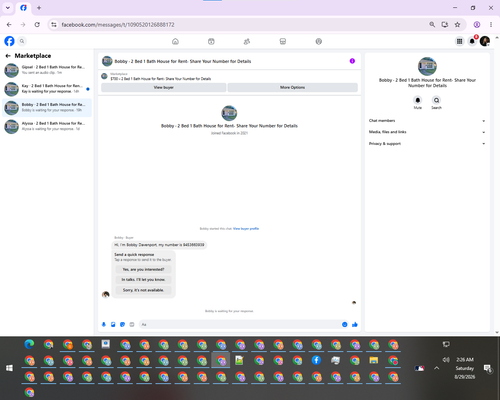Click the "Joined Facebook in 2021" text
The height and width of the screenshot is (400, 500).
coord(229,133)
